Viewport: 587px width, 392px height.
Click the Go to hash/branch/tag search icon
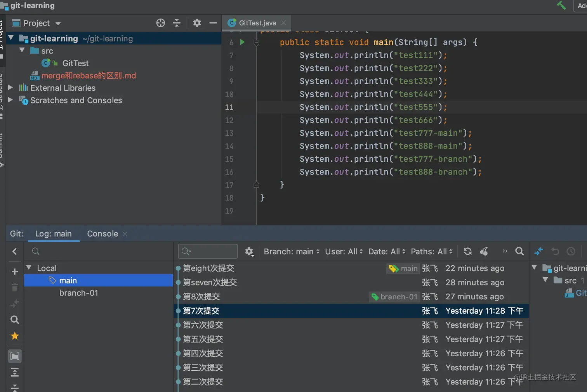tap(519, 251)
